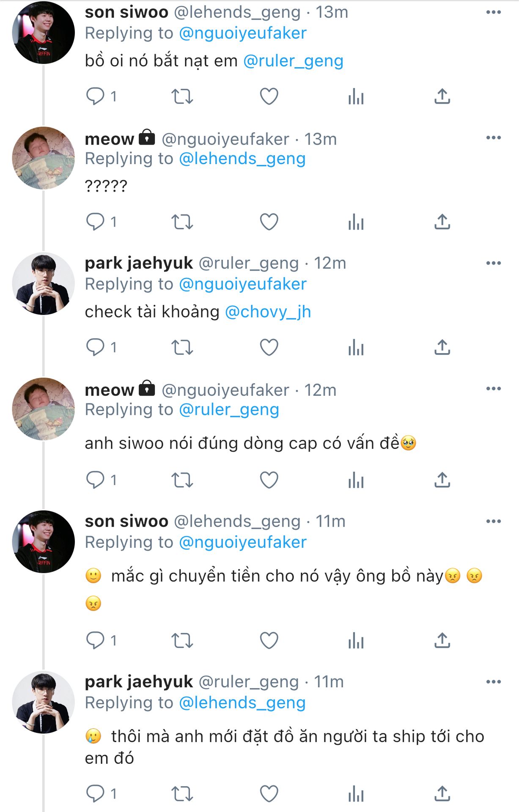Retweet the 'check tài khoảng' tweet
Screen dimensions: 519x812
[x=182, y=347]
